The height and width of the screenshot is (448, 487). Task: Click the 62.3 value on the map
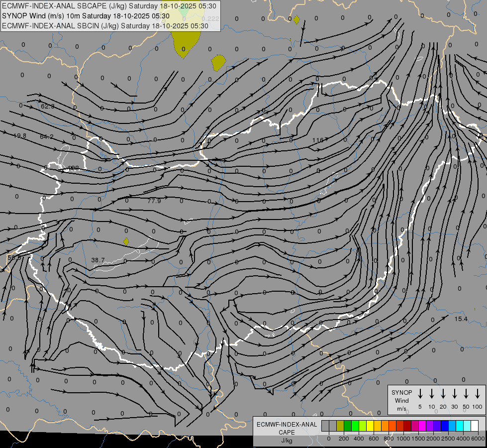point(48,107)
